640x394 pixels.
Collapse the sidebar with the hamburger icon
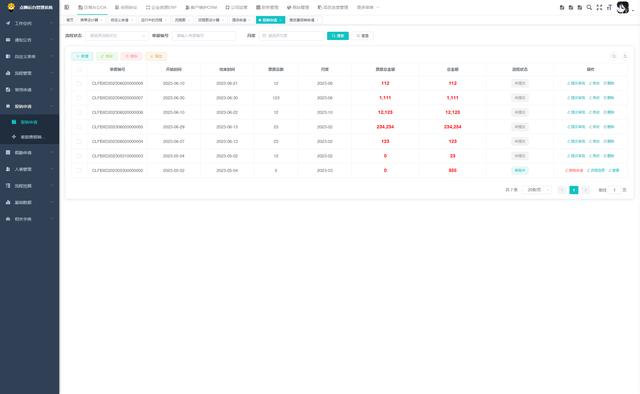67,7
